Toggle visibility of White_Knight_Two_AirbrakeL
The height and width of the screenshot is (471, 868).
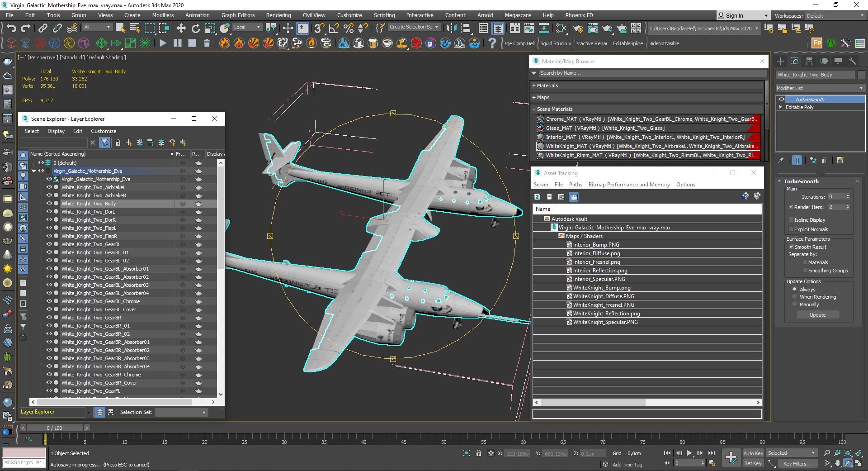click(x=49, y=187)
